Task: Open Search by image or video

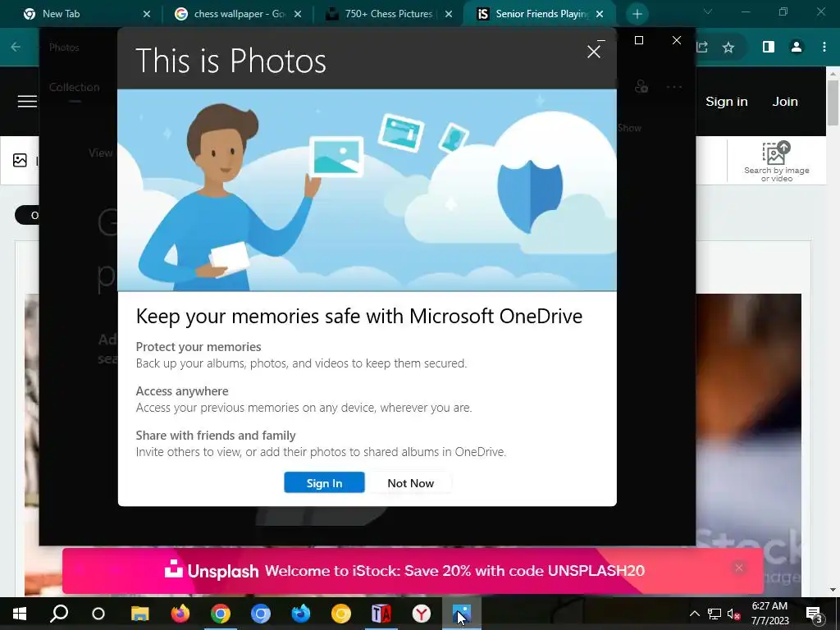Action: point(776,162)
